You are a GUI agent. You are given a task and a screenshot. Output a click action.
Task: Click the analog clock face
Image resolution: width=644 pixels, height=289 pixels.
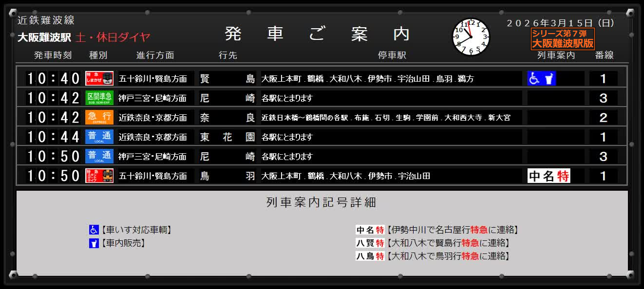(471, 37)
